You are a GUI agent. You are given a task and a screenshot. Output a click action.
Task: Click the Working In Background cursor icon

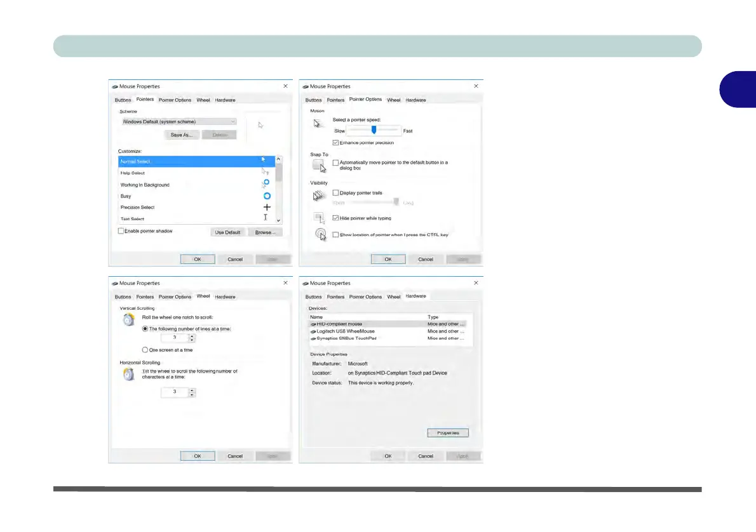click(x=266, y=183)
